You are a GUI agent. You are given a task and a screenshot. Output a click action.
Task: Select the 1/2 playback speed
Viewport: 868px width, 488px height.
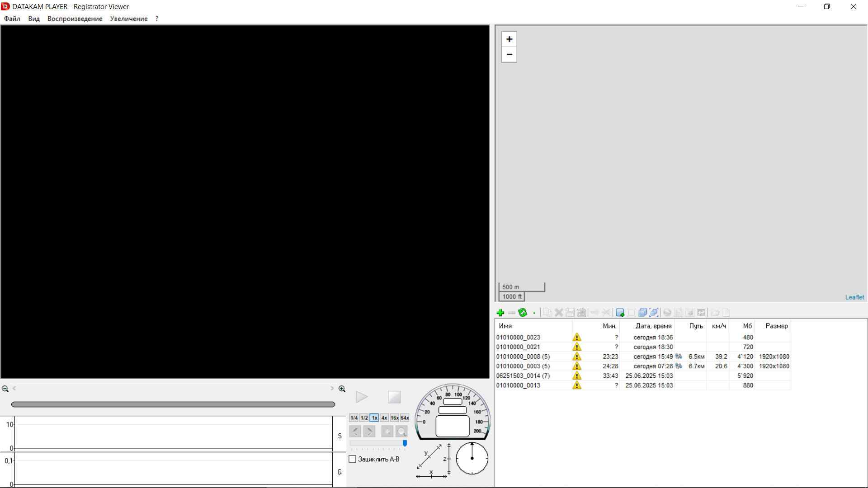[x=364, y=418]
